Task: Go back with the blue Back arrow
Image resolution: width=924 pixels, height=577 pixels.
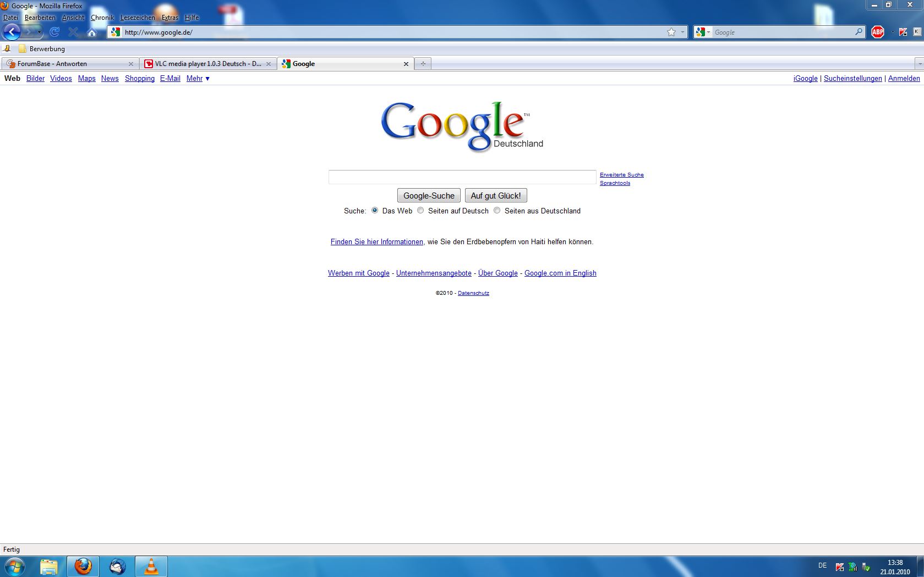Action: (x=12, y=32)
